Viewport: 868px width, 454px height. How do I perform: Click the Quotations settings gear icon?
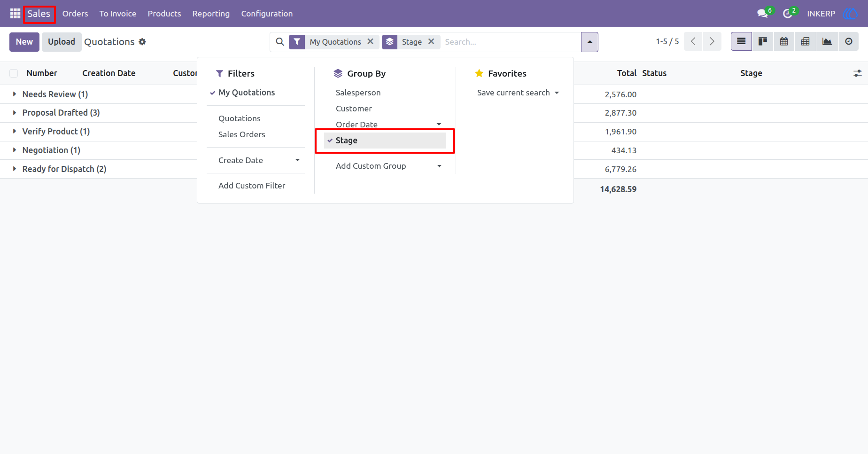click(142, 42)
